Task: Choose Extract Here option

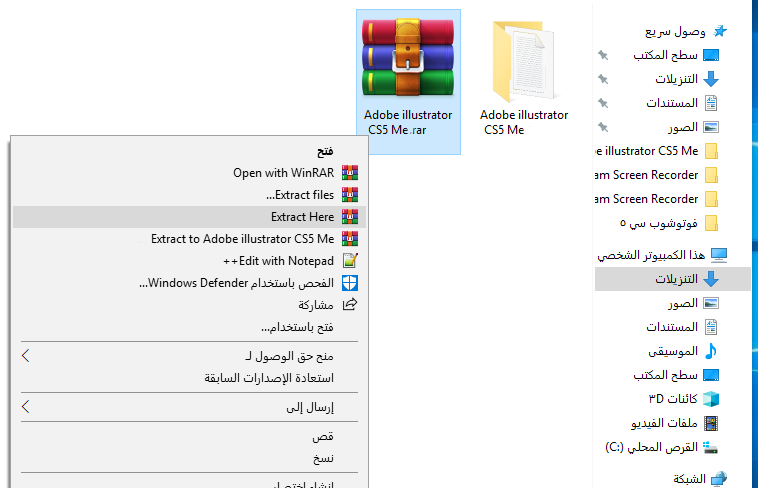Action: pos(189,217)
